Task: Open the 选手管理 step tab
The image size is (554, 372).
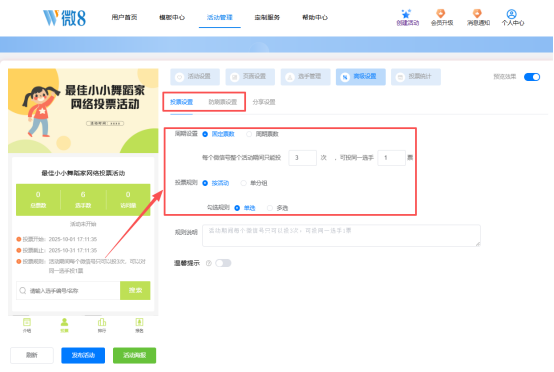Action: (x=305, y=77)
